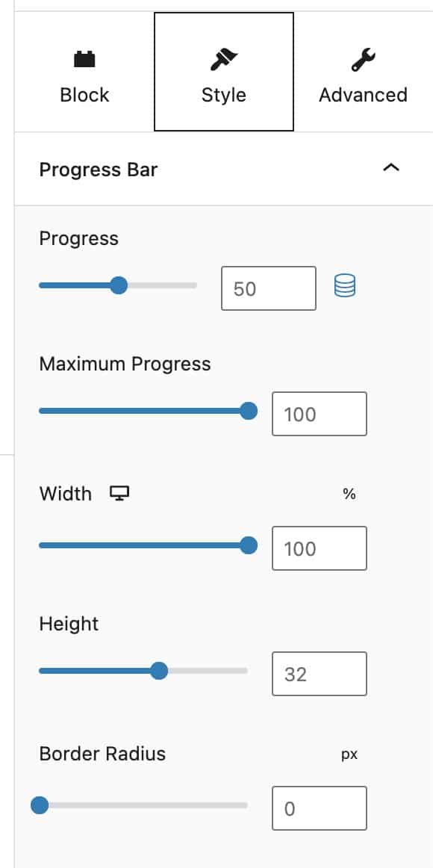Change the Width unit by clicking the % label

tap(349, 494)
